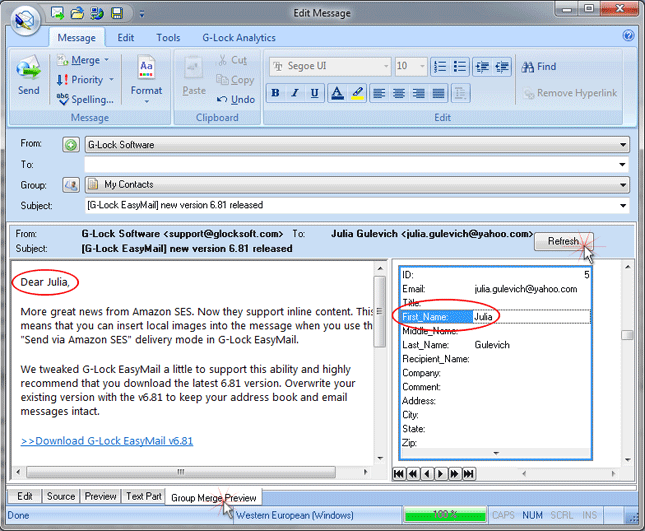Apply numbered list formatting
Screen dimensions: 645x531
point(440,67)
